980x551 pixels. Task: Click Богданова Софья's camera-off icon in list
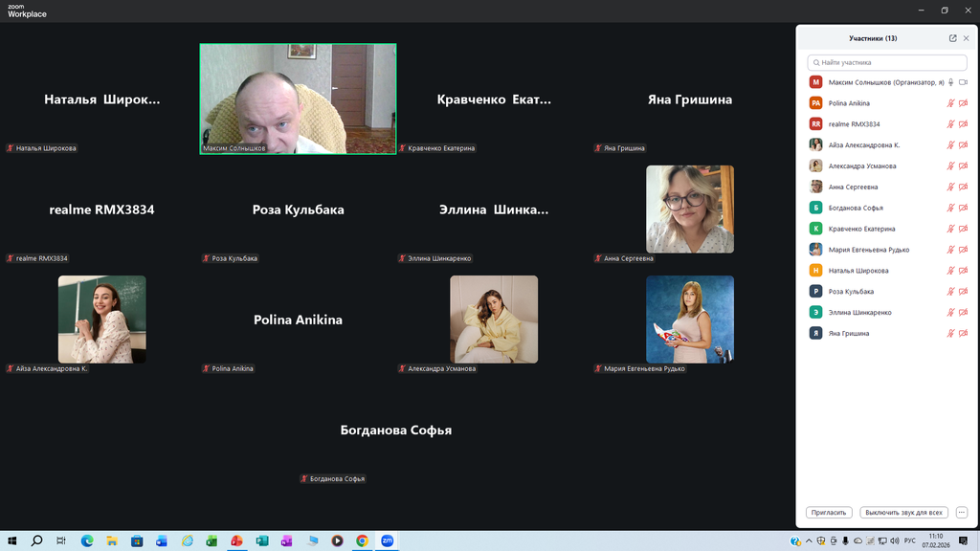[963, 208]
